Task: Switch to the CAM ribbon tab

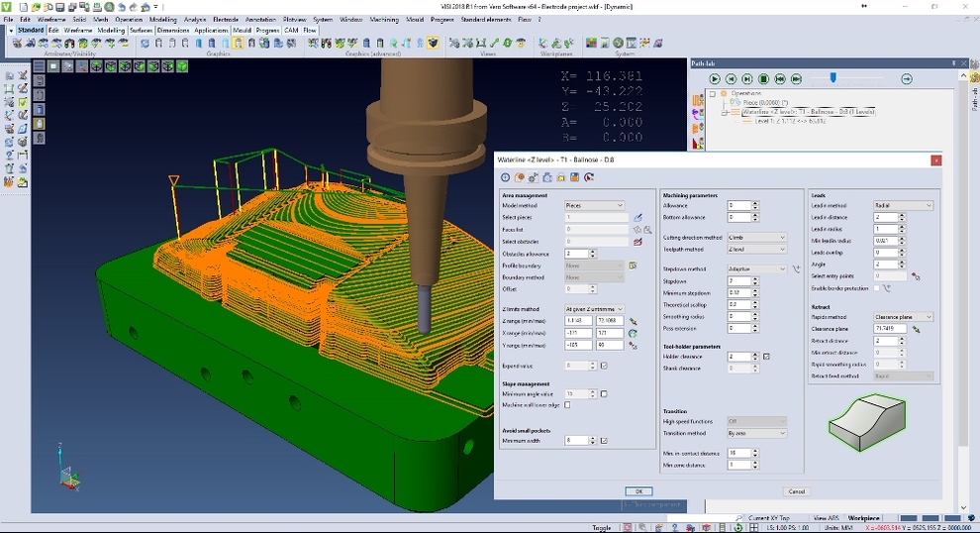Action: click(x=291, y=31)
